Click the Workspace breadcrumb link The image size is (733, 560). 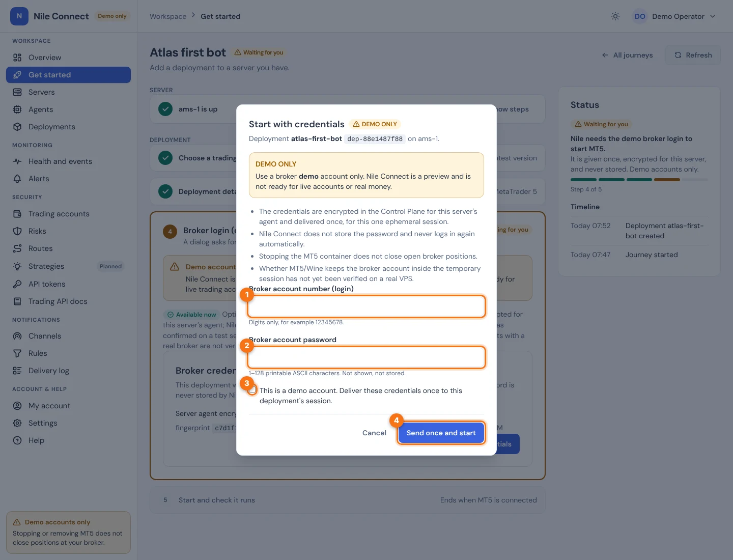click(x=168, y=16)
